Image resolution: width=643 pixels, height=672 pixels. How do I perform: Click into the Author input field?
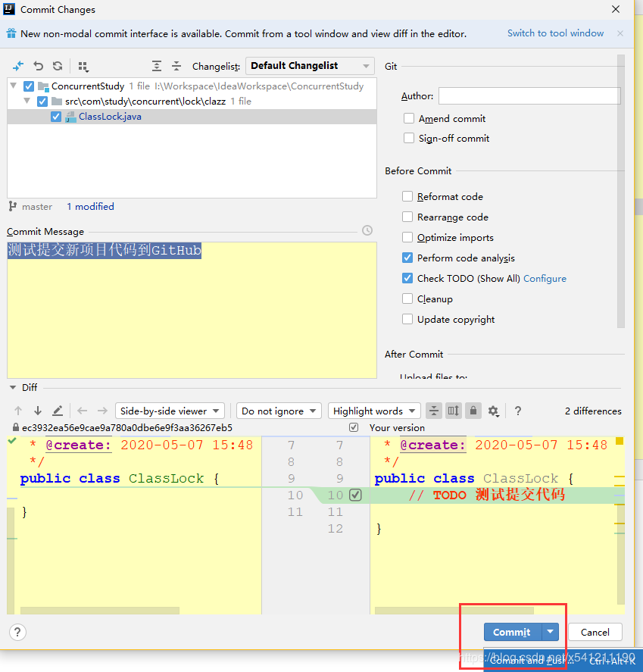coord(529,95)
